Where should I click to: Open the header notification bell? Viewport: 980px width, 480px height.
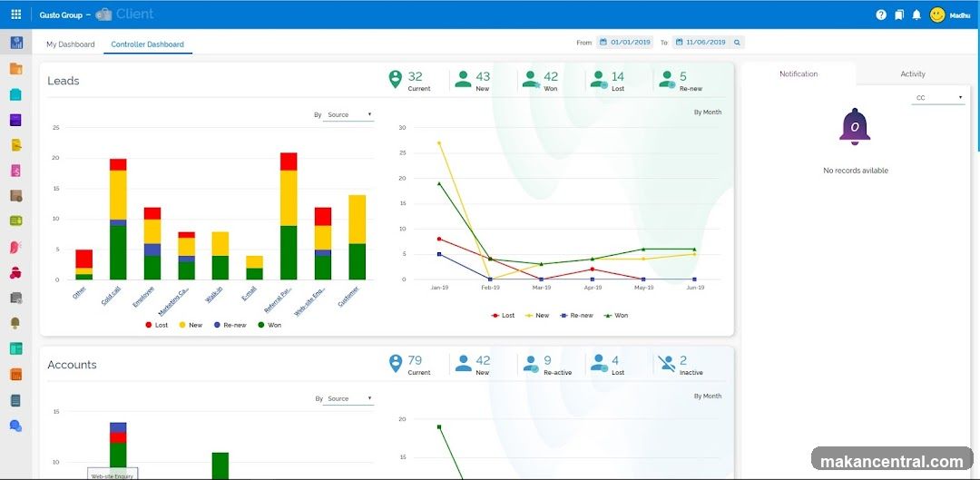(916, 15)
